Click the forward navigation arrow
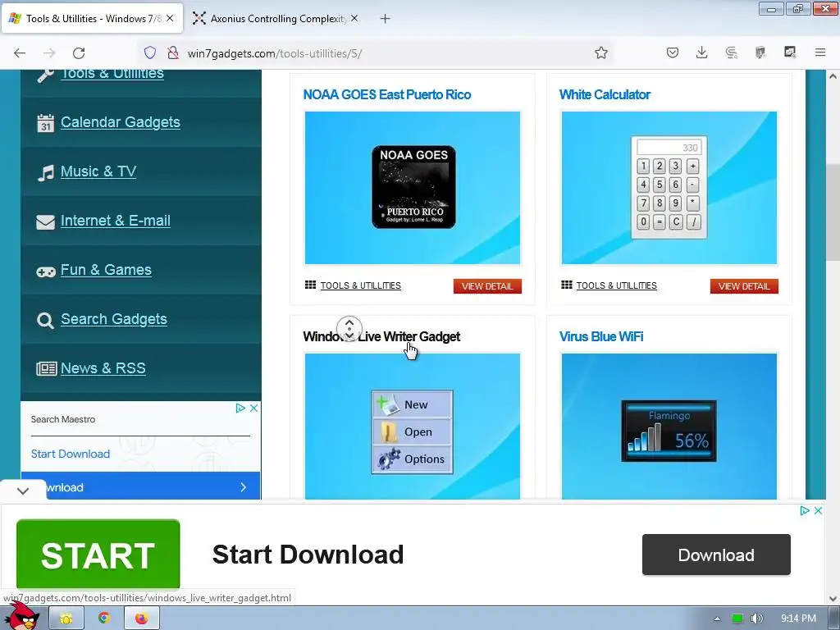Viewport: 840px width, 630px height. pos(49,53)
